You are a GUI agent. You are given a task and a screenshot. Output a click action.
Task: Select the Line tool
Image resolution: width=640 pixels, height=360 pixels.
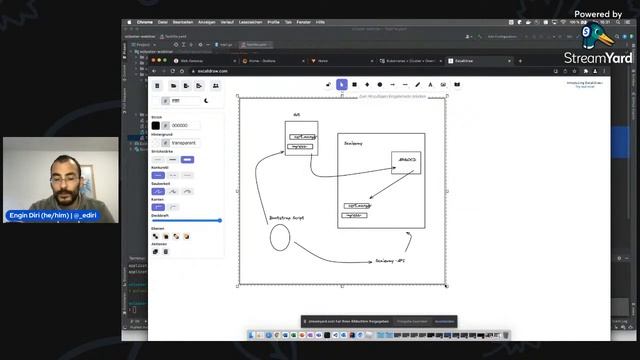point(405,84)
